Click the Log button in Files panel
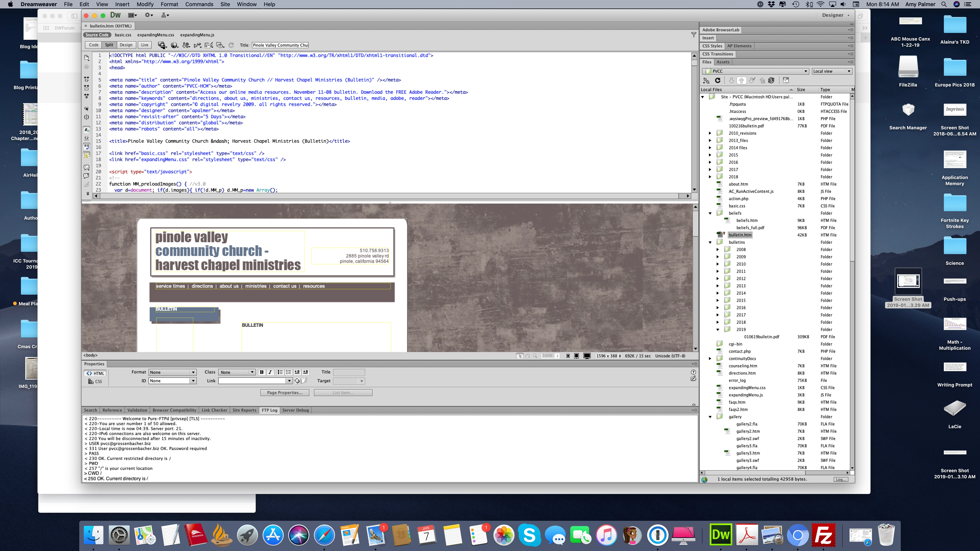The width and height of the screenshot is (980, 551). coord(840,479)
